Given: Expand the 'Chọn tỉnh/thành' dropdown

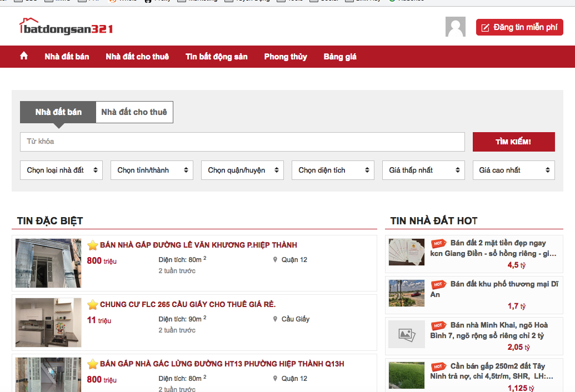Looking at the screenshot, I should (x=152, y=170).
